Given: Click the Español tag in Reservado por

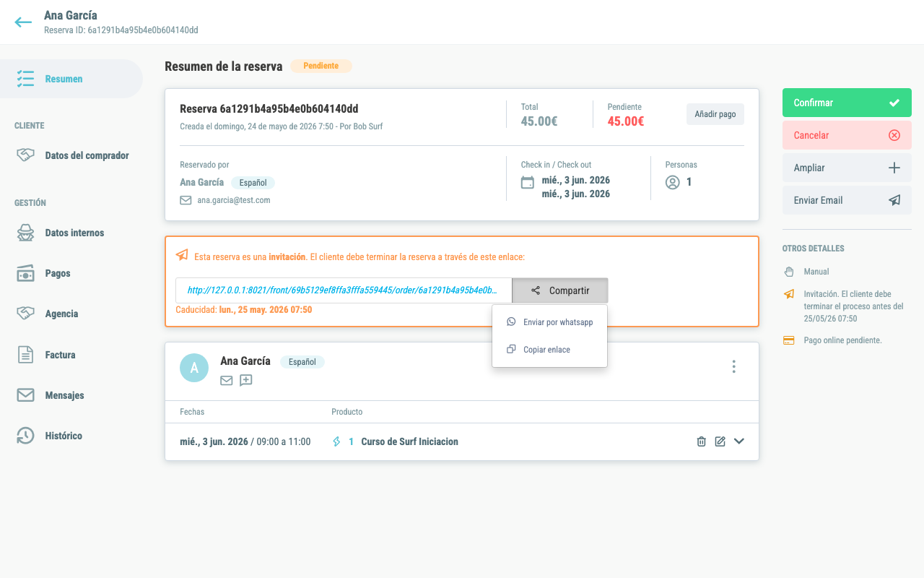Looking at the screenshot, I should click(253, 183).
